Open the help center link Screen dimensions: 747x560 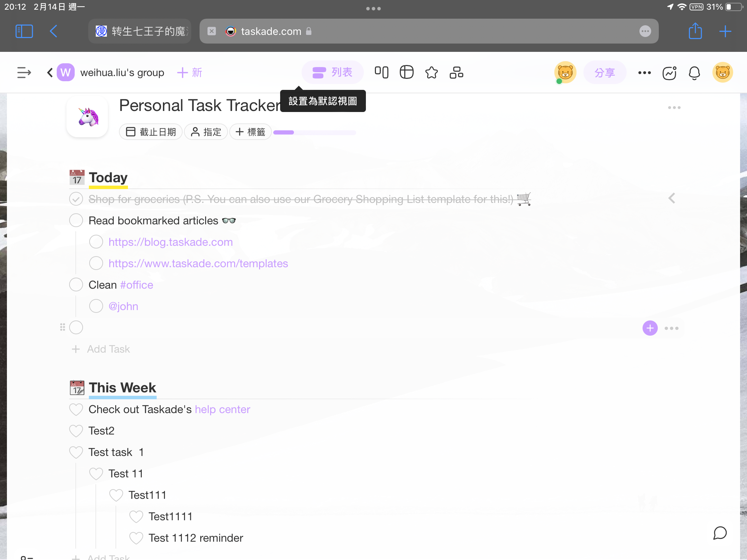tap(222, 409)
